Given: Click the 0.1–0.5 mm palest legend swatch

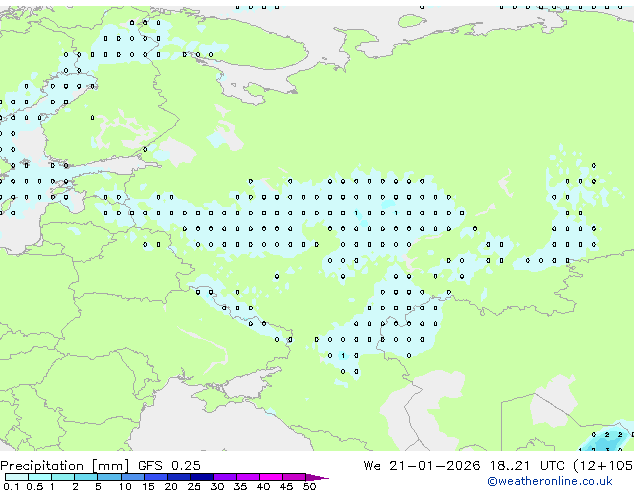Looking at the screenshot, I should 17,477.
